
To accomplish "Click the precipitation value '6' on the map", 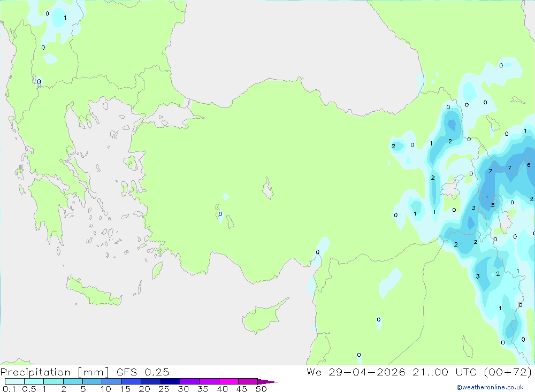I will [x=528, y=165].
